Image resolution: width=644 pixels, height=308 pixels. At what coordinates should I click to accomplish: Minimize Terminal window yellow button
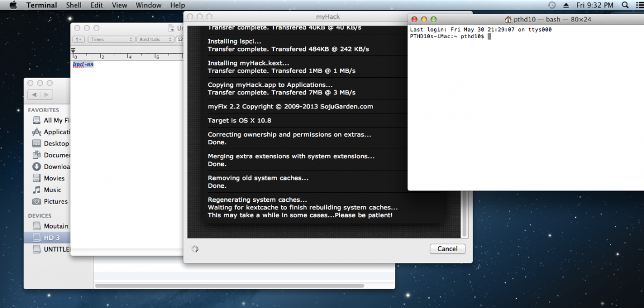pyautogui.click(x=425, y=19)
